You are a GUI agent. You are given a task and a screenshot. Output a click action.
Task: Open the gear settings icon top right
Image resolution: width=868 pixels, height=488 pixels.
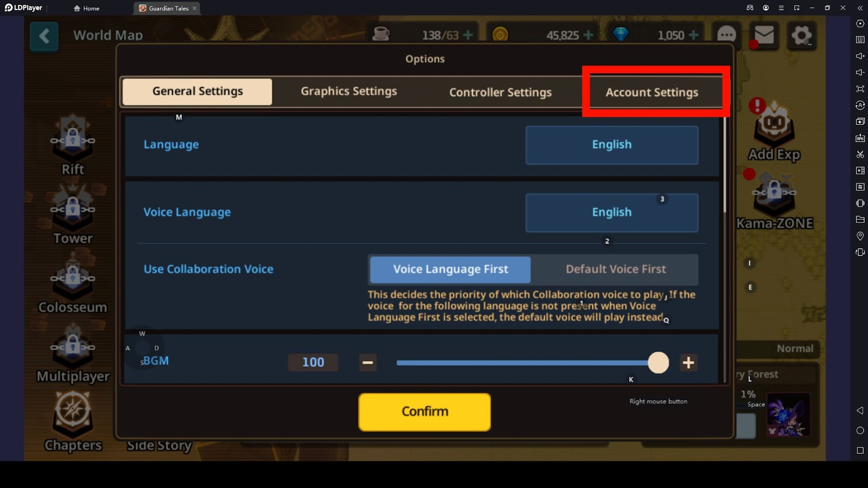(x=801, y=36)
